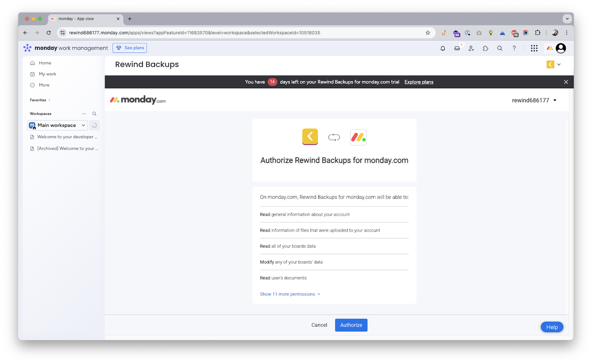Click the yellow Rewind icon in title bar
The height and width of the screenshot is (364, 592).
pyautogui.click(x=550, y=64)
